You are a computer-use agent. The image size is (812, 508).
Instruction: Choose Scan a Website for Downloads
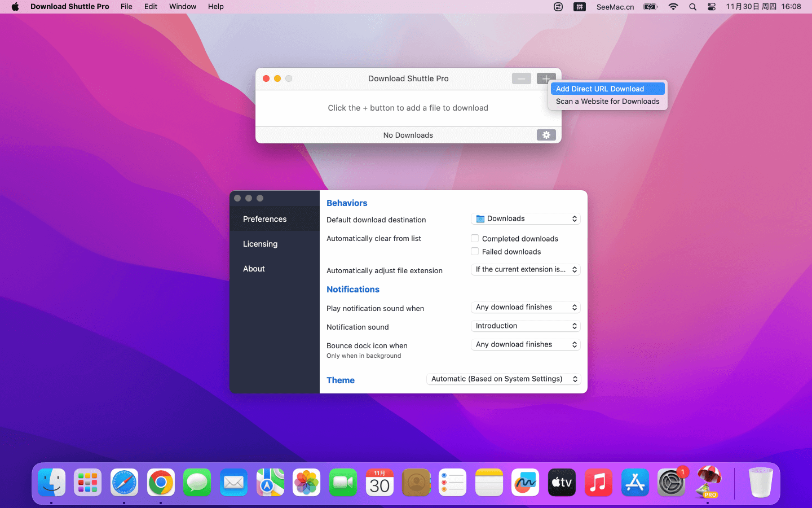tap(607, 102)
